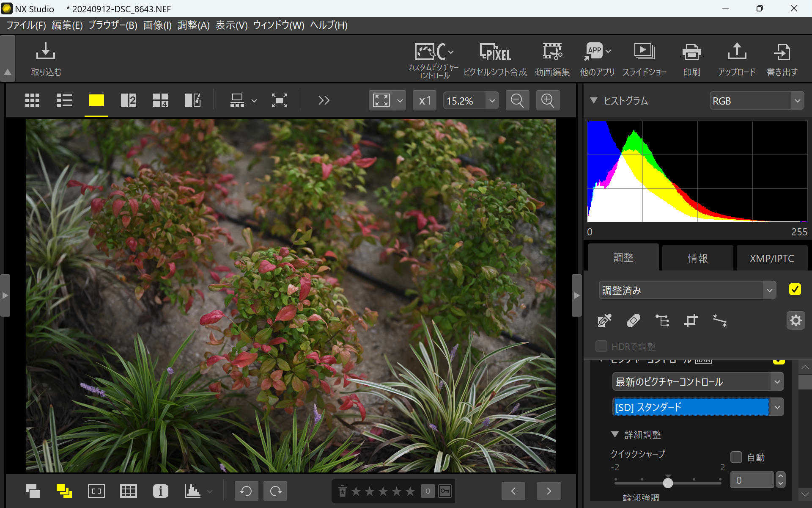This screenshot has width=812, height=508.
Task: Toggle the histogram overlay icon in bottom bar
Action: point(193,491)
